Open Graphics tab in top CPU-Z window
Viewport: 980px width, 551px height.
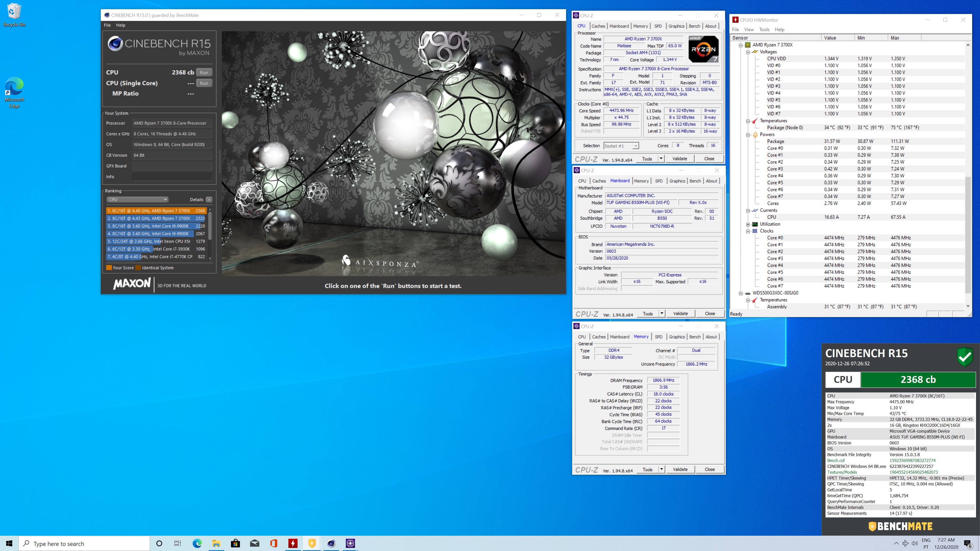pyautogui.click(x=676, y=26)
